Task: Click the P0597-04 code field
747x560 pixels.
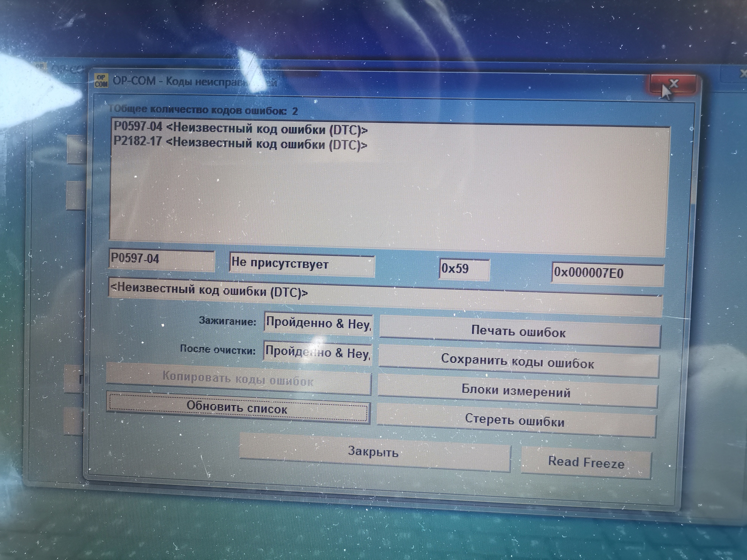Action: pos(161,260)
